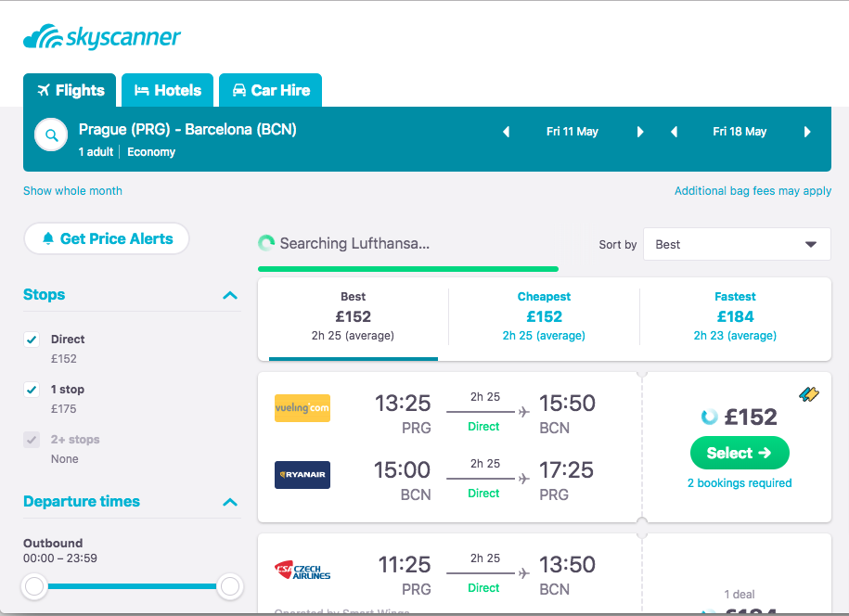Toggle the 2+ stops checkbox
The height and width of the screenshot is (616, 849).
pos(32,440)
